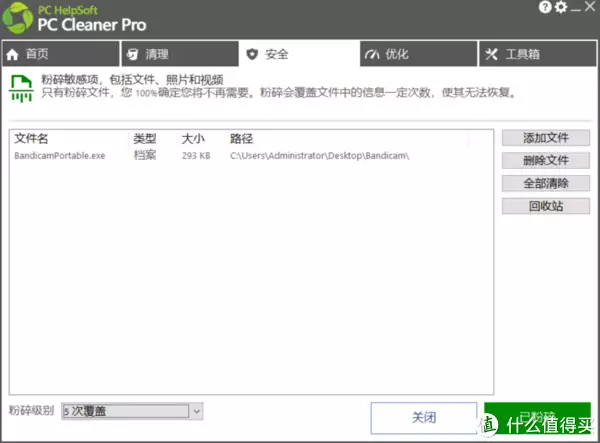Expand the 粉碎级别 dropdown arrow
Screen dimensions: 600x443
[x=197, y=411]
